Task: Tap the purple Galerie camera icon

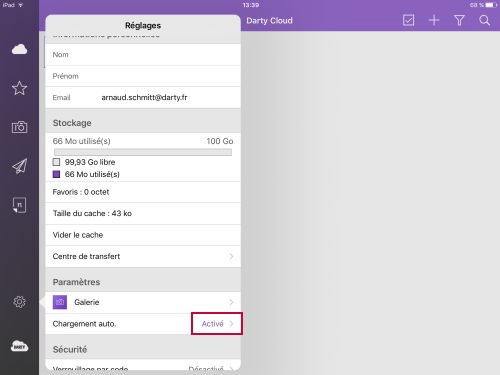Action: click(60, 302)
